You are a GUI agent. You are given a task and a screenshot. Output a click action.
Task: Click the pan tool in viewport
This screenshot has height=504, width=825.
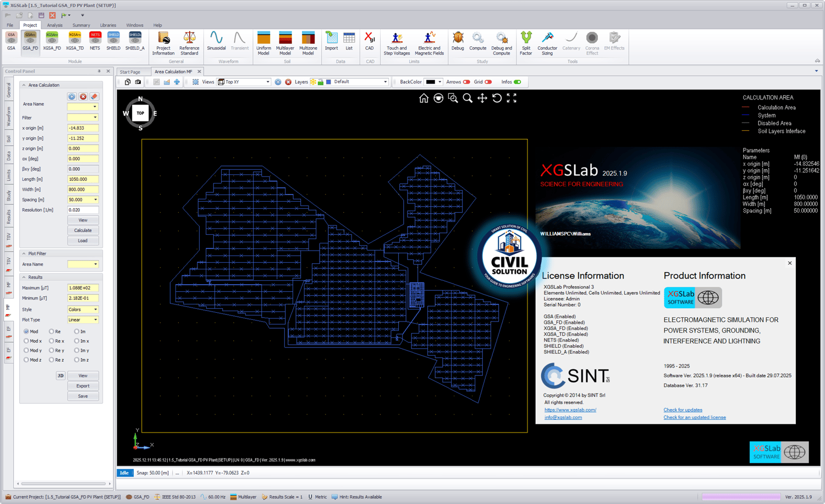pos(482,98)
